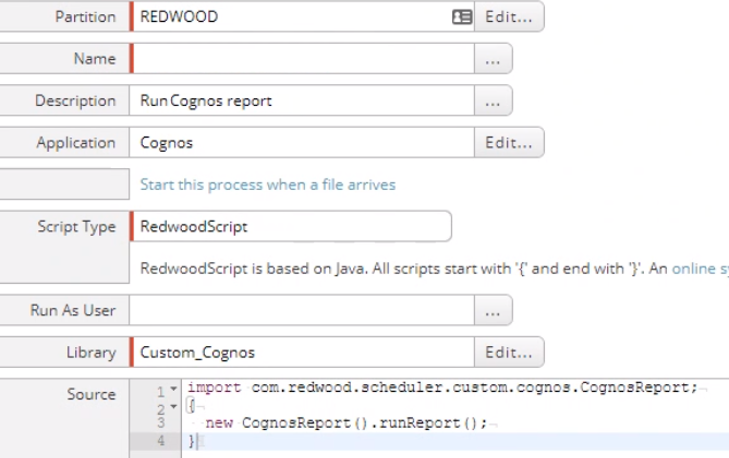Open Library Edit... button
The image size is (729, 458).
(x=509, y=352)
